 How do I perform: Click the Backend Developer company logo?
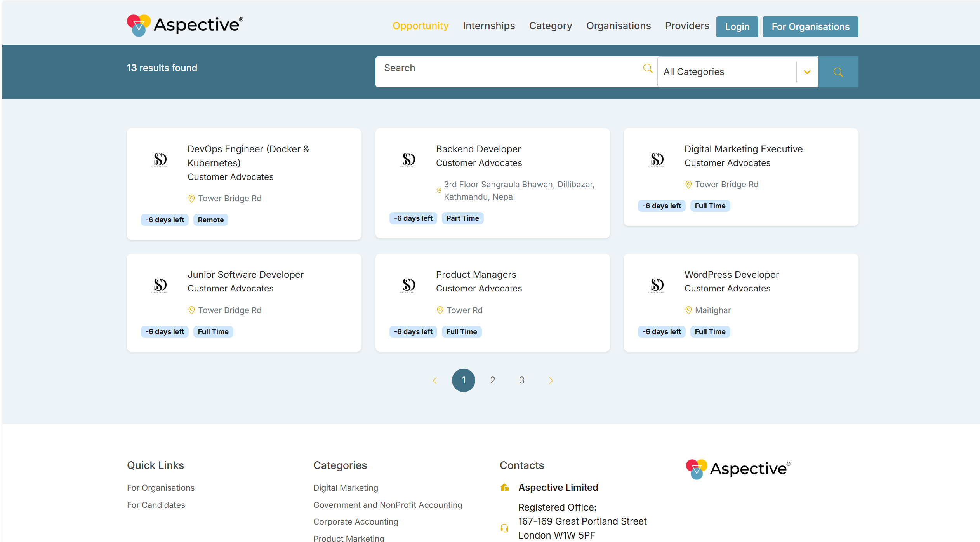click(x=408, y=160)
